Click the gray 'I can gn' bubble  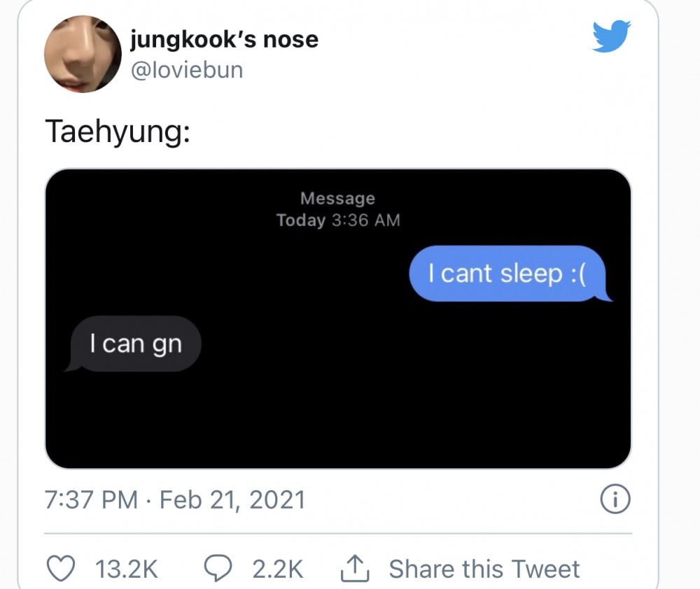[x=132, y=343]
